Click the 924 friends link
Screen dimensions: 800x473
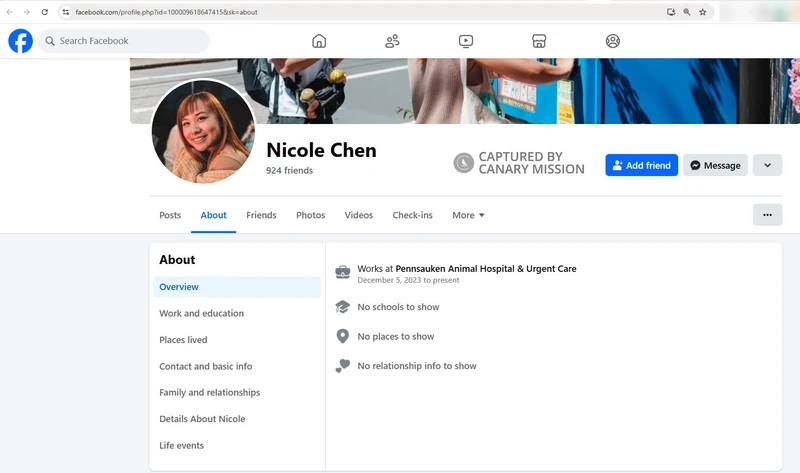tap(289, 170)
